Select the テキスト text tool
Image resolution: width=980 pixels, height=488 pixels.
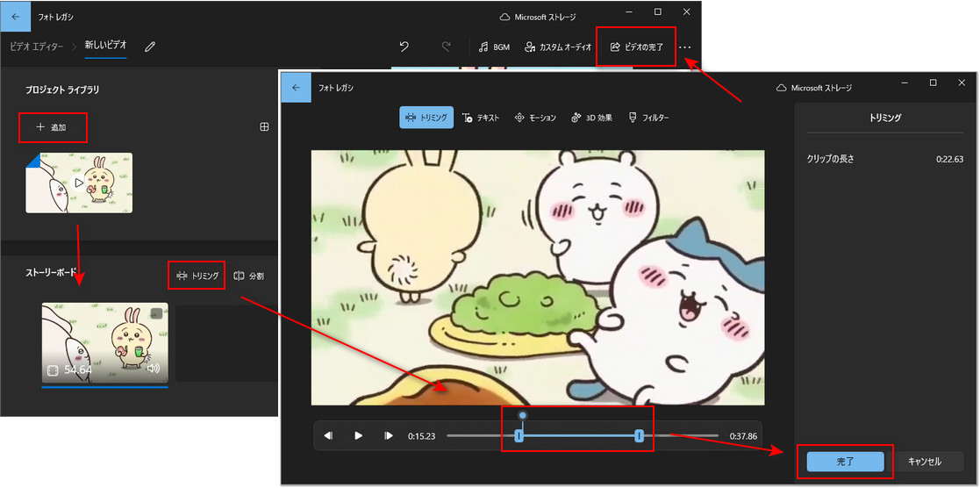pos(481,118)
